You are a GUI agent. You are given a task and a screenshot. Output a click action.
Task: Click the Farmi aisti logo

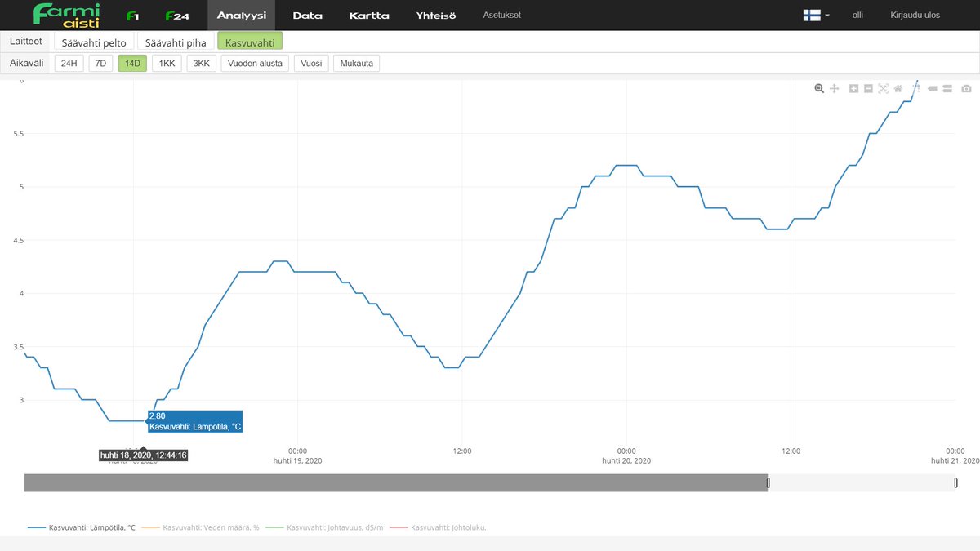(x=66, y=15)
